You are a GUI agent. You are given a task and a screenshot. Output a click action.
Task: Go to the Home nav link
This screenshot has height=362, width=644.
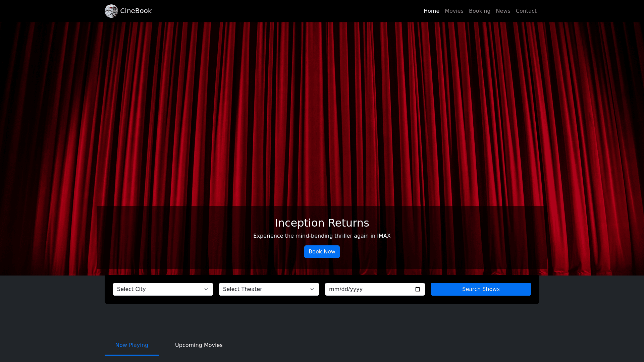coord(431,11)
